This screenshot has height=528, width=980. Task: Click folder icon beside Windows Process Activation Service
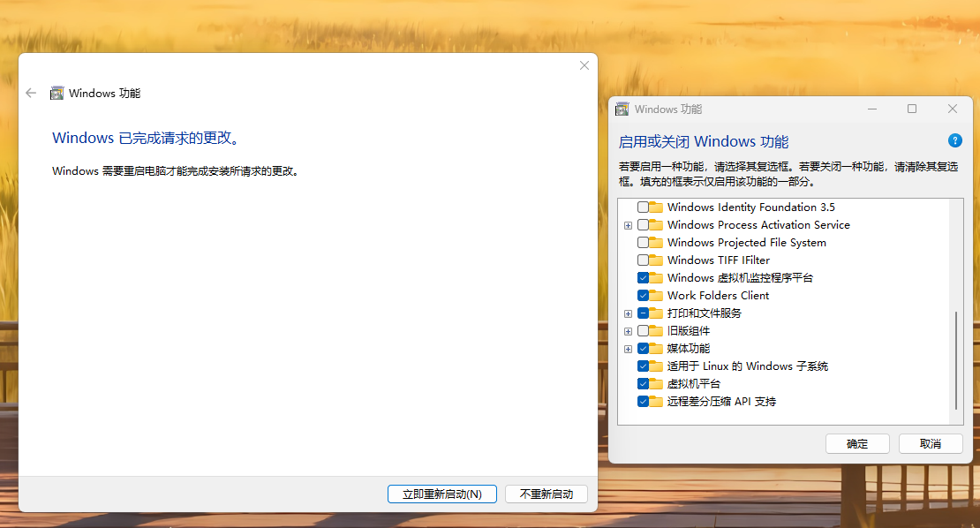click(656, 225)
